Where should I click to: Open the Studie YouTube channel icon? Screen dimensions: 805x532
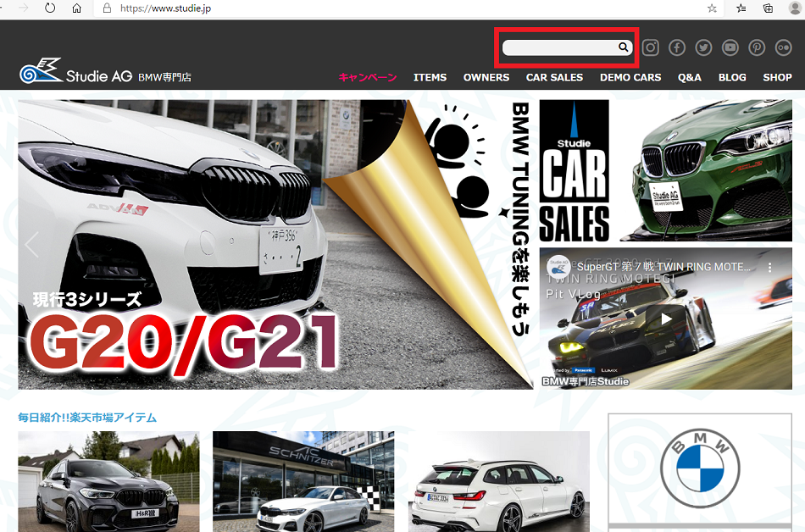730,47
